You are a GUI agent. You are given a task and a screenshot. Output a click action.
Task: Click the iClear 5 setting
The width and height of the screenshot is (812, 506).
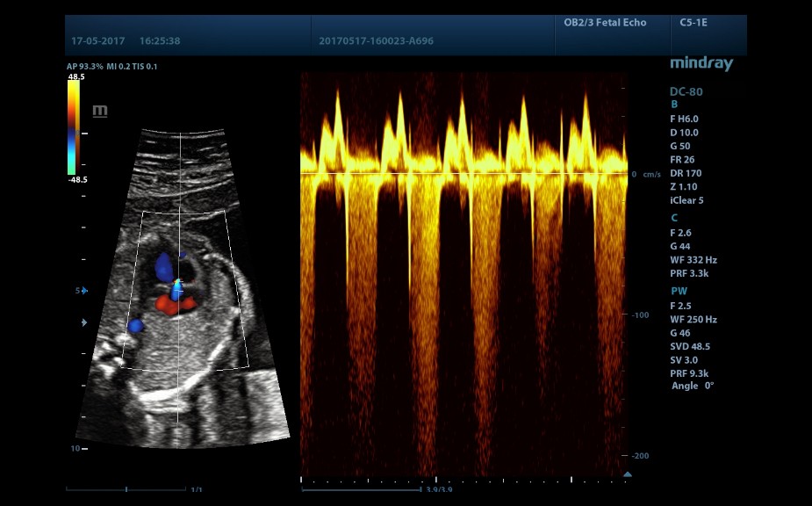(686, 200)
